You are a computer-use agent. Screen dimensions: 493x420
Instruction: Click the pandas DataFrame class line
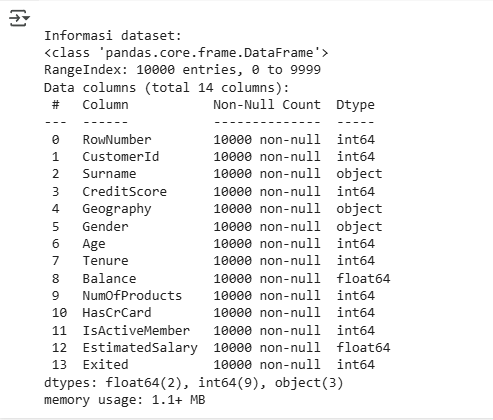click(186, 53)
